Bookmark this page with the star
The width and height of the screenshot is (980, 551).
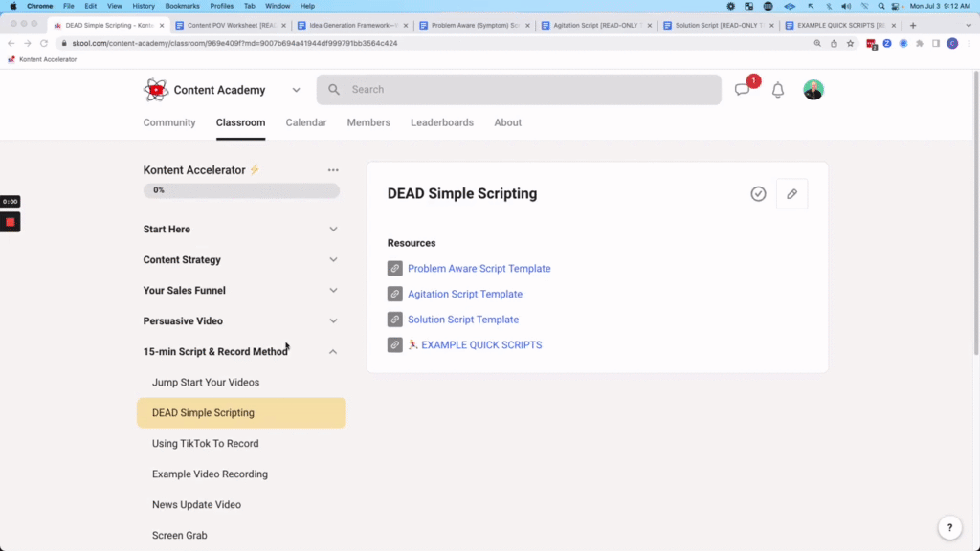coord(850,43)
